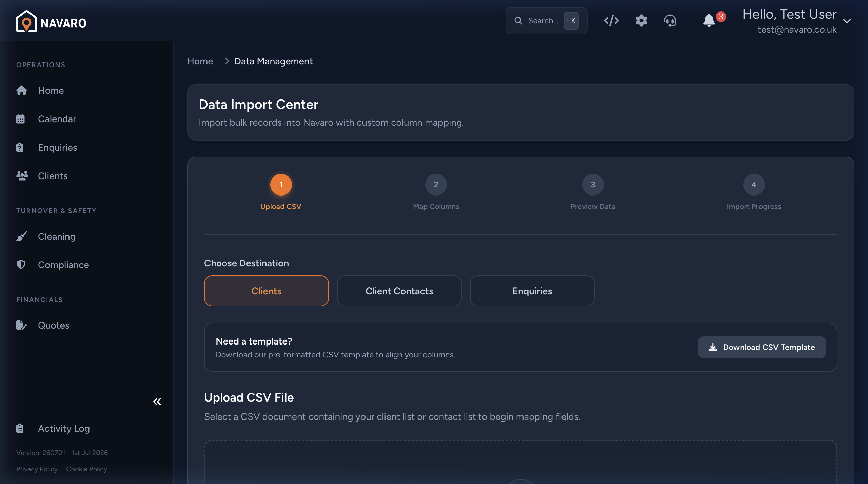
Task: Open the Privacy Policy link
Action: pyautogui.click(x=37, y=469)
